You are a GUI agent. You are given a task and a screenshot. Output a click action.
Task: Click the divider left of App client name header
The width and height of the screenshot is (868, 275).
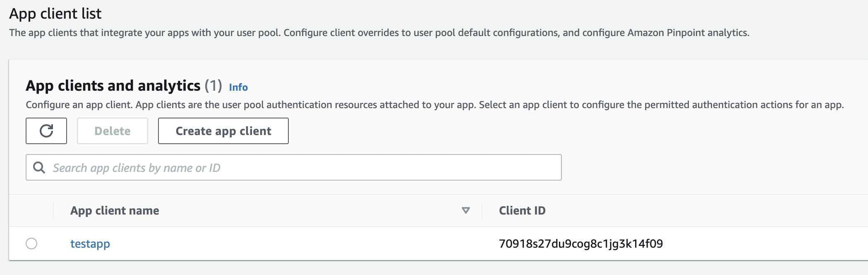click(53, 210)
